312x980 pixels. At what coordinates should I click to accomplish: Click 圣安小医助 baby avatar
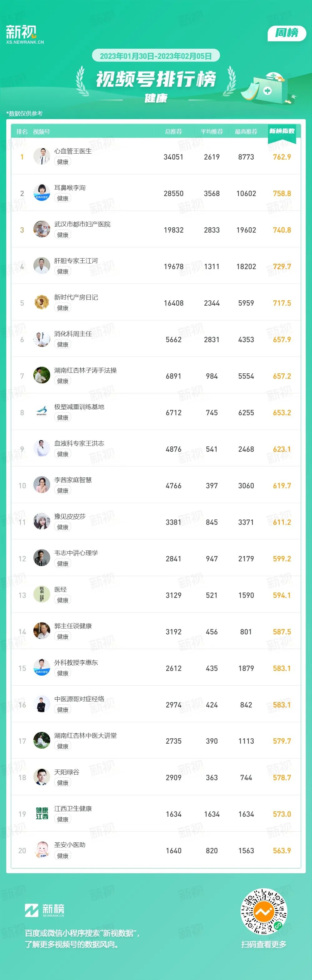[x=42, y=850]
